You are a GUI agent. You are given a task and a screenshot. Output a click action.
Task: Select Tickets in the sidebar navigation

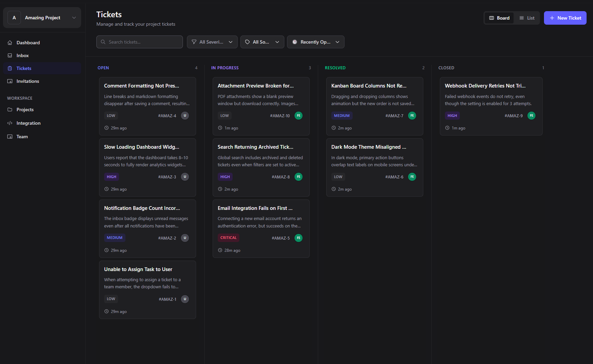click(24, 68)
